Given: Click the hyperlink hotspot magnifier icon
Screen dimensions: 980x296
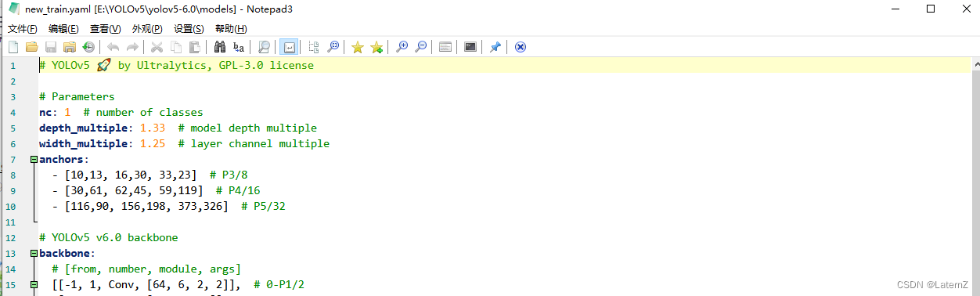Looking at the screenshot, I should click(x=333, y=47).
